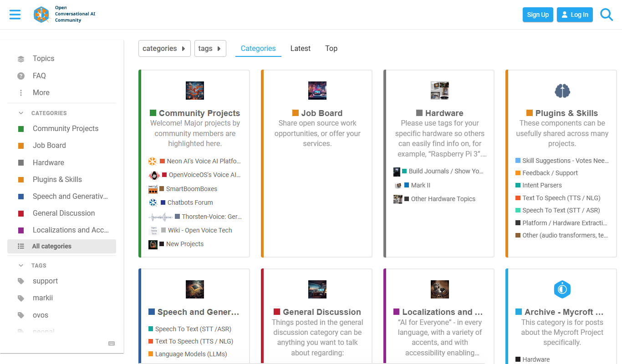Click the Job Board category image
This screenshot has height=364, width=622.
pos(317,91)
